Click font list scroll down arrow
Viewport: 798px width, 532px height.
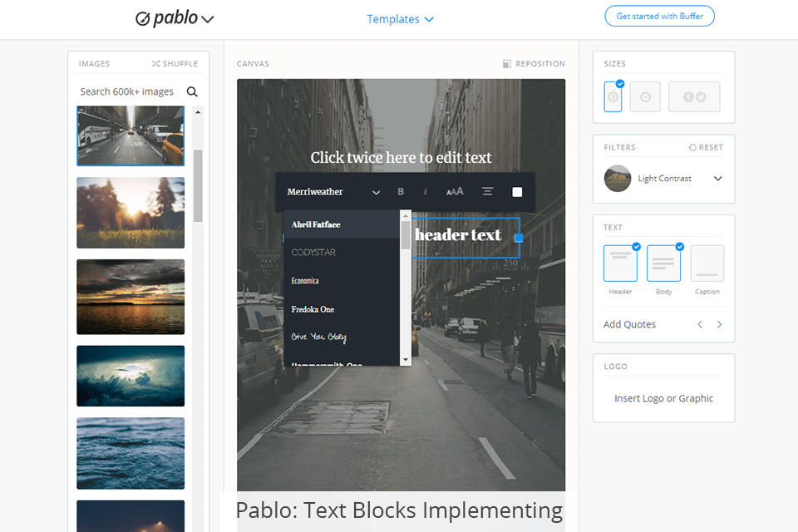point(406,360)
